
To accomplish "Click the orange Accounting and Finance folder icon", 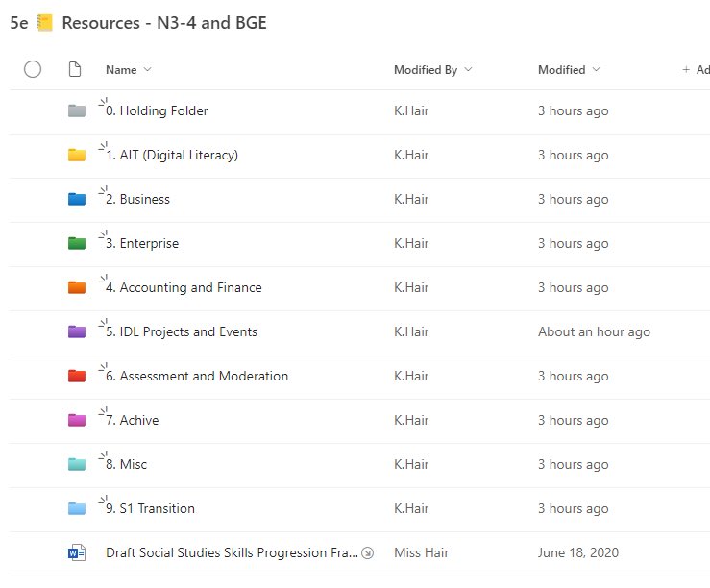I will pos(77,287).
